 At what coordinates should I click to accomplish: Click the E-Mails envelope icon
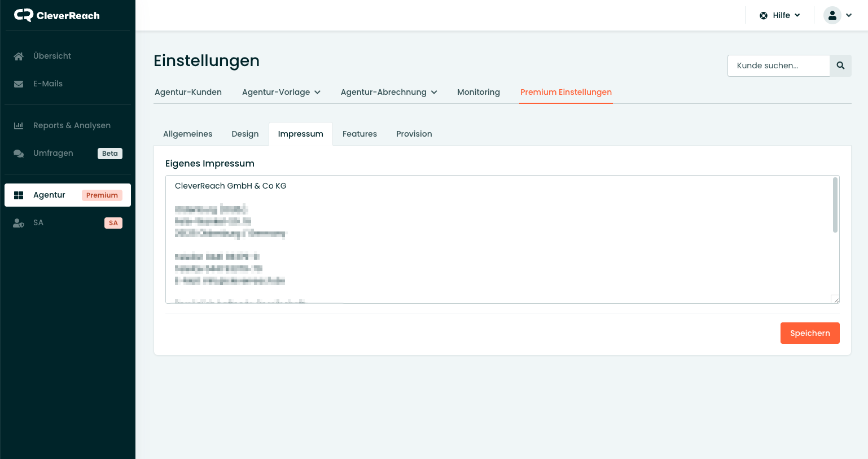pos(19,84)
